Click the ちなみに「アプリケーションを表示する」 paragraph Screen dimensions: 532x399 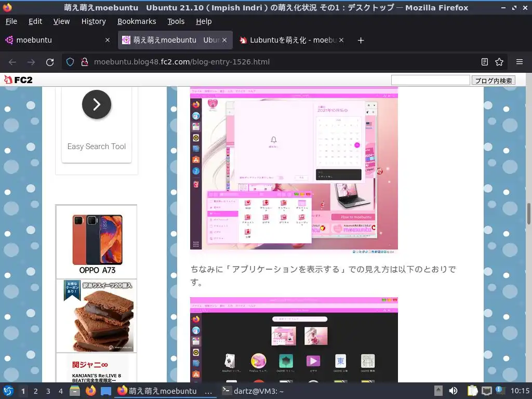pos(323,275)
